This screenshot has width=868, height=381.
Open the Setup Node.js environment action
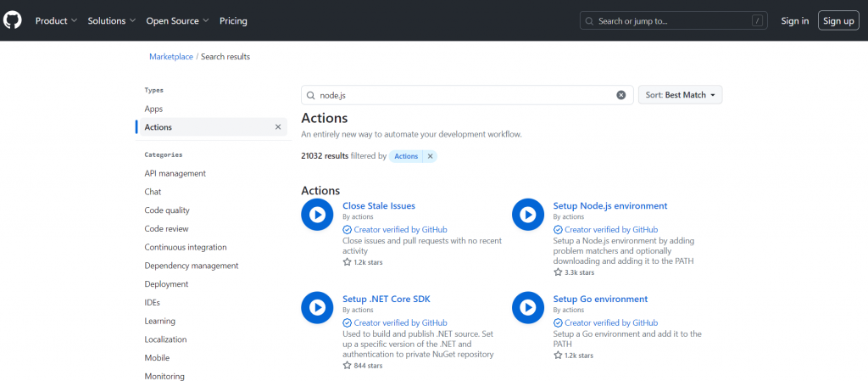[x=610, y=205]
